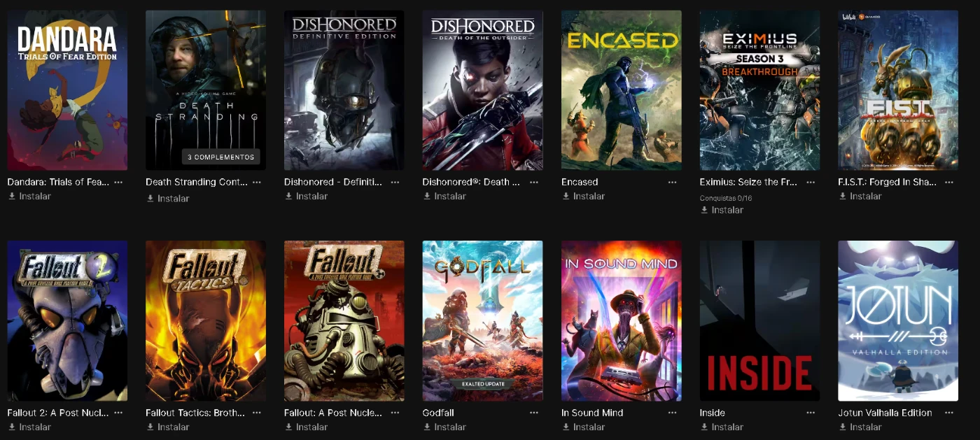980x440 pixels.
Task: Open the three-dot menu for Death Stranding
Action: coord(256,182)
